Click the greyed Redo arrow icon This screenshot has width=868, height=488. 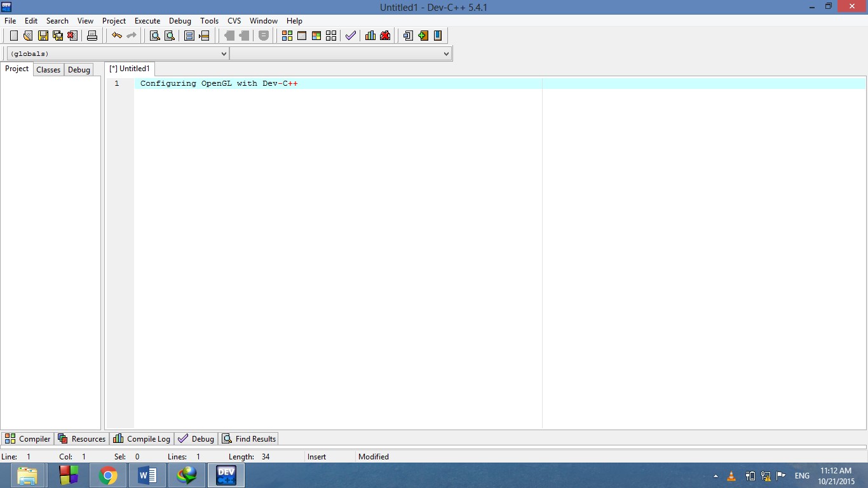pos(132,36)
